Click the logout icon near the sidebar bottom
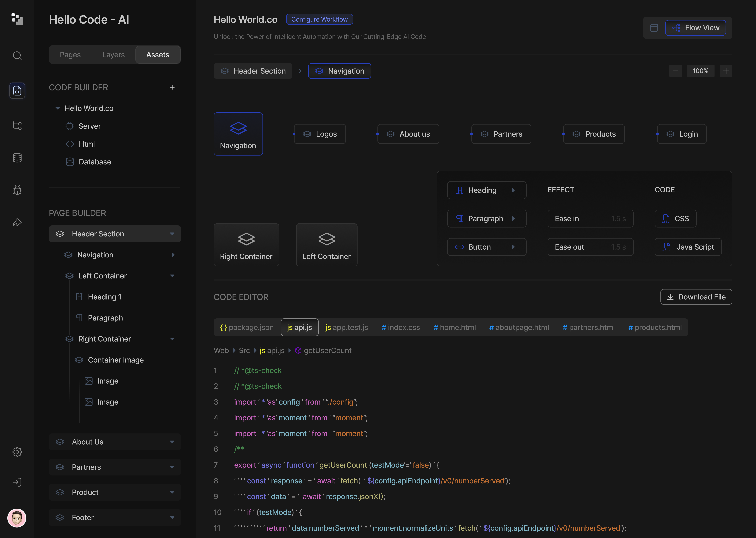Screen dimensions: 756x538 click(17, 482)
